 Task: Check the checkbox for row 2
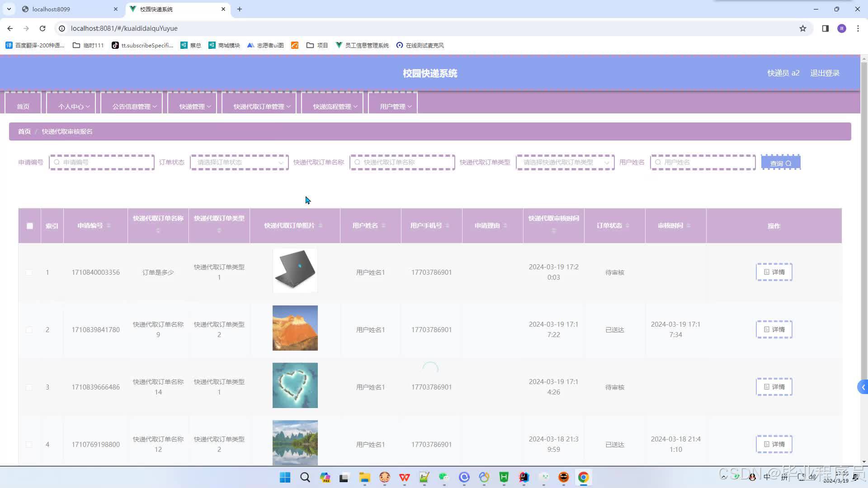tap(29, 330)
